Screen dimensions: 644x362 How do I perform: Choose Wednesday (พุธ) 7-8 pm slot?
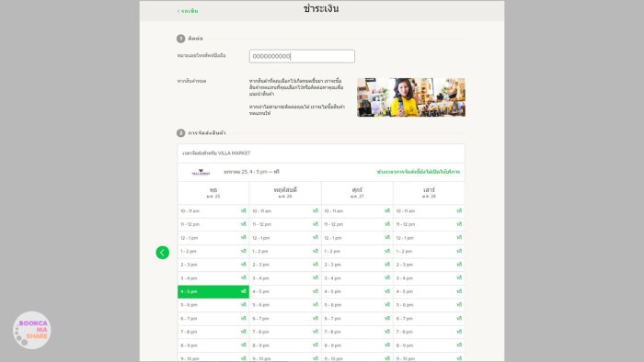[213, 332]
